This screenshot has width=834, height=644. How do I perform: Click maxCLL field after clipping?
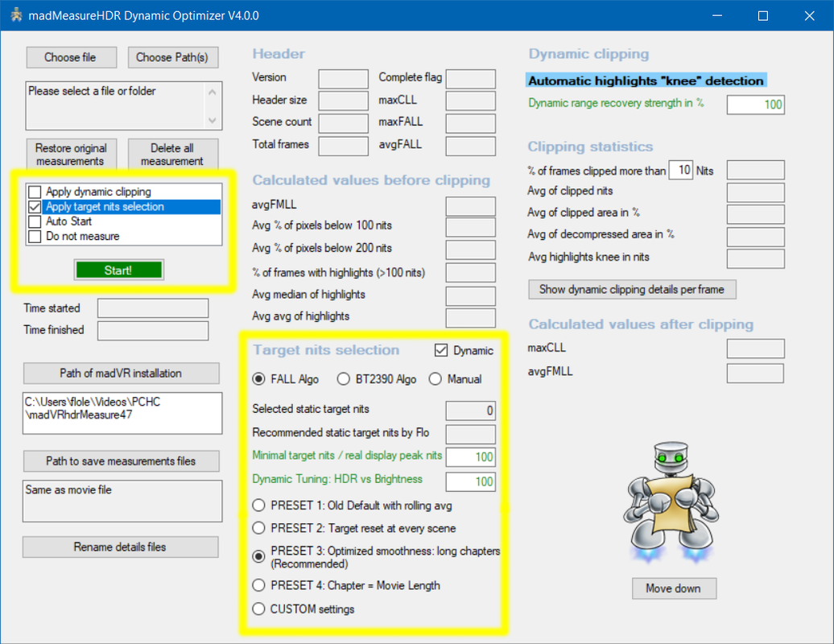click(756, 349)
